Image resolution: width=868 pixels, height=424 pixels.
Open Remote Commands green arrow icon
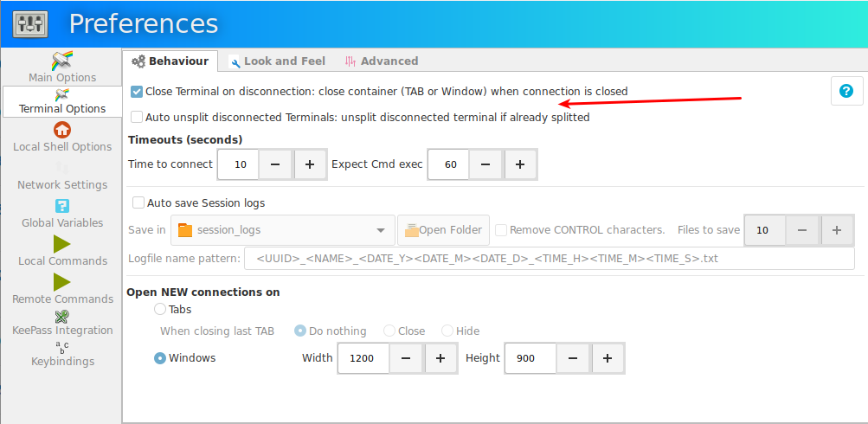[62, 282]
